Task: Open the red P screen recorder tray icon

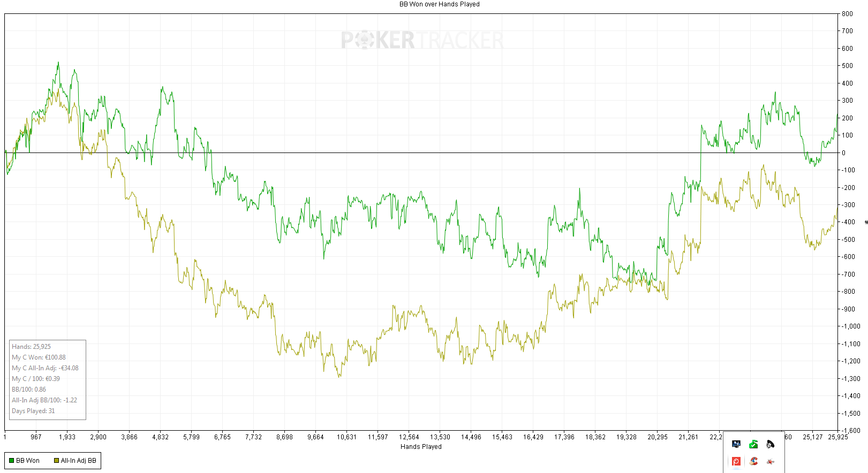Action: 736,461
